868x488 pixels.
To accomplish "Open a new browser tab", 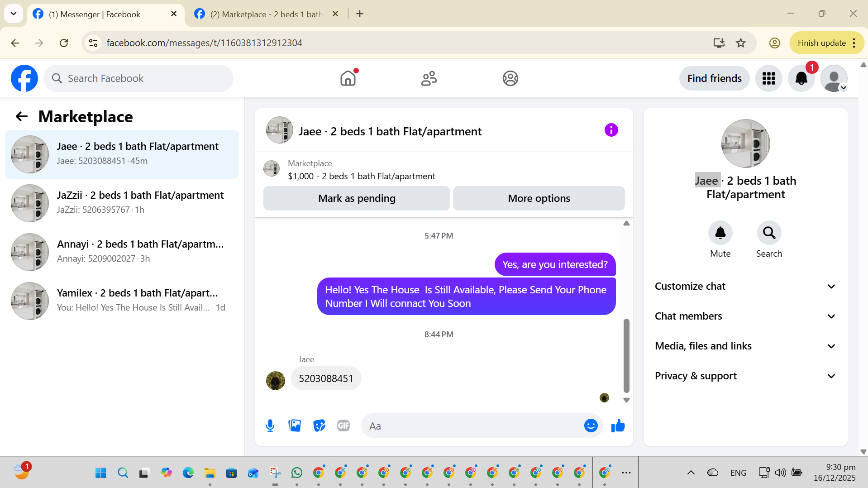I will pos(360,14).
